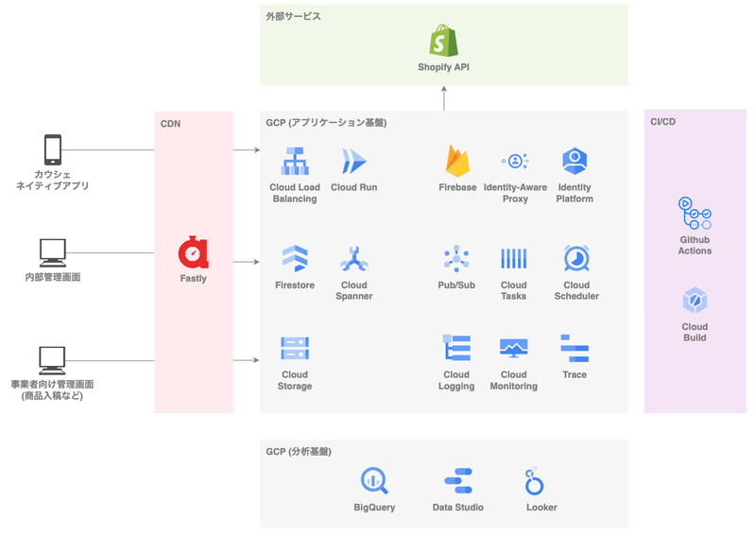The width and height of the screenshot is (756, 536).
Task: Click the Pub/Sub icon
Action: (456, 259)
